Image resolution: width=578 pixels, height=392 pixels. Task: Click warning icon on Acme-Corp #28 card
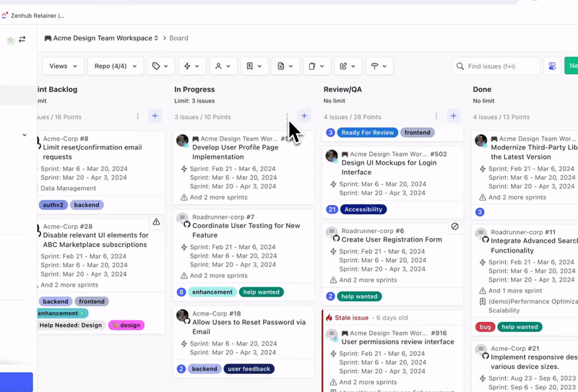(156, 222)
